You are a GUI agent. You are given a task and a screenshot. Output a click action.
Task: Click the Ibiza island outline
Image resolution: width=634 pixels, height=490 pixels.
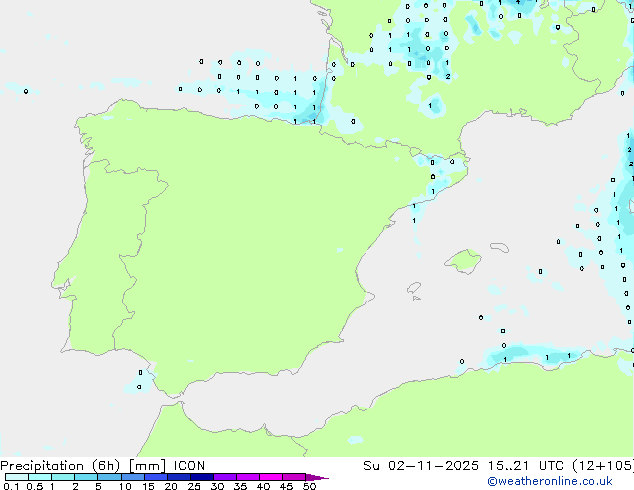tap(414, 288)
